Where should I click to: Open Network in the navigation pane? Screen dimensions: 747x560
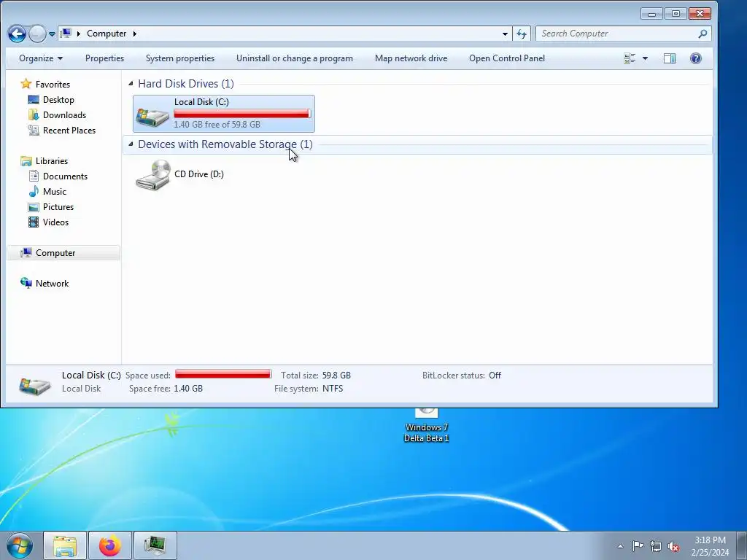(x=52, y=284)
